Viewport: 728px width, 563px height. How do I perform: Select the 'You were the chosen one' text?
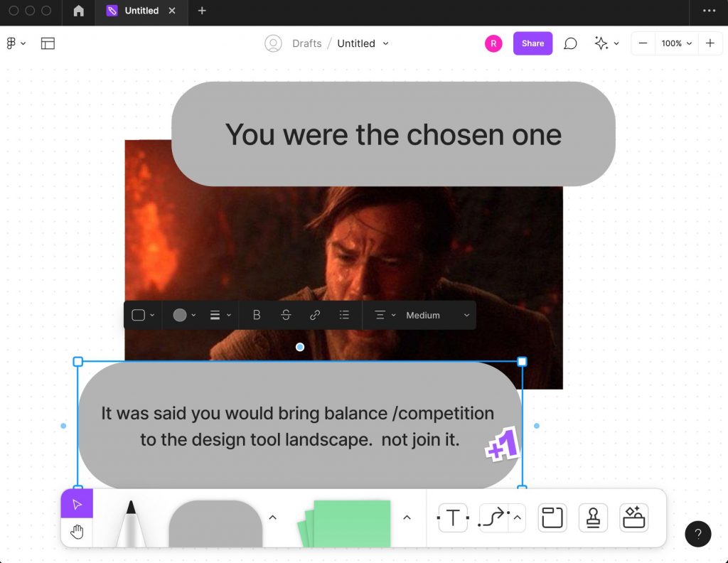point(393,134)
